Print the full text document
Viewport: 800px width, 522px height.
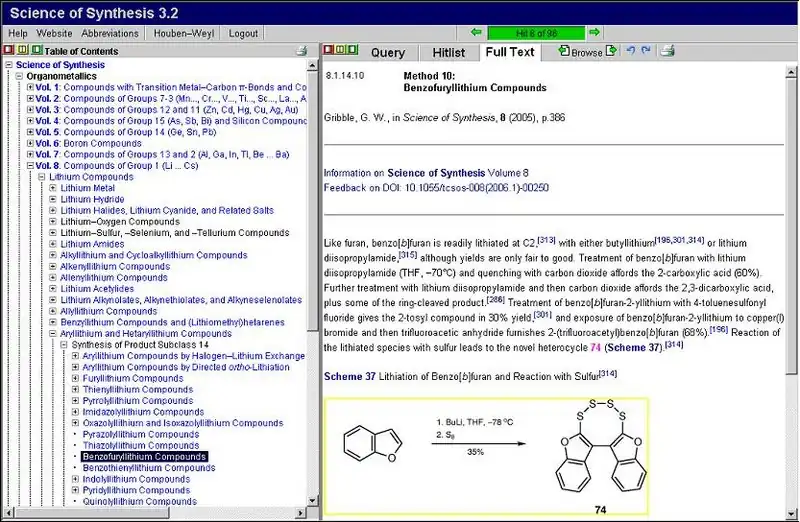tap(668, 51)
